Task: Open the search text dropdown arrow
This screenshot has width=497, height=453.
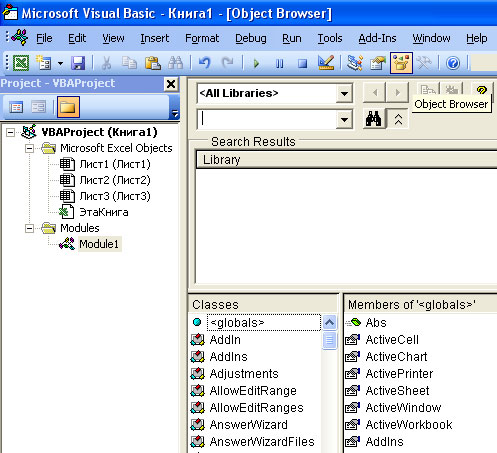Action: tap(344, 119)
